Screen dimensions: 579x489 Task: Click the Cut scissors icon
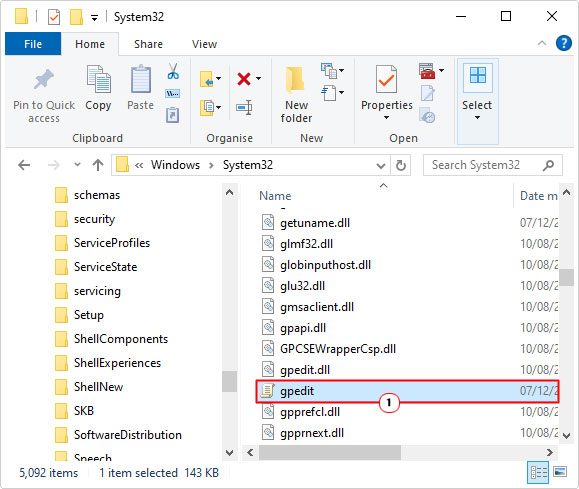[x=173, y=71]
